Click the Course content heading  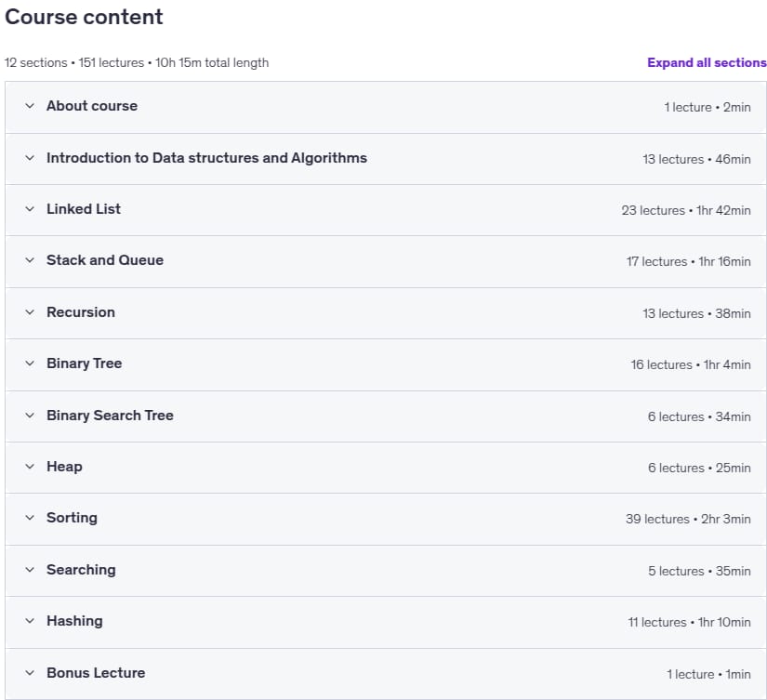84,17
